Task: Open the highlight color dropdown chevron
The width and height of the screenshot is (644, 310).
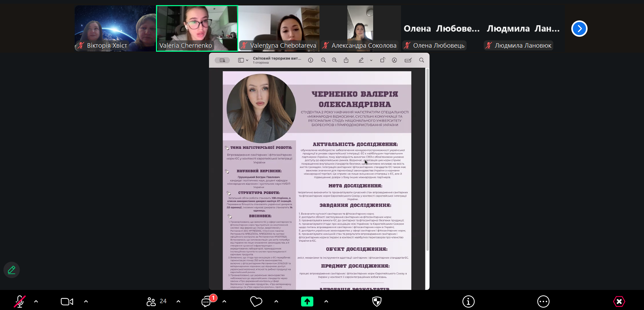Action: point(371,60)
